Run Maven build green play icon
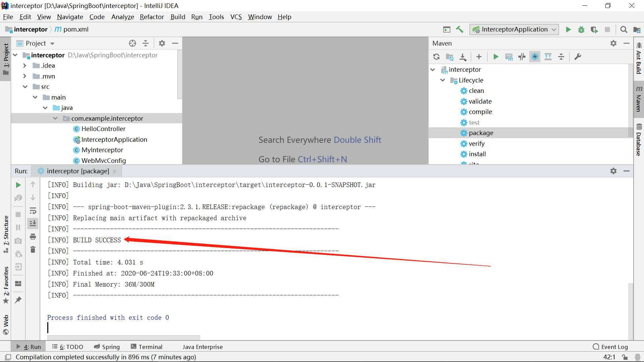 495,57
